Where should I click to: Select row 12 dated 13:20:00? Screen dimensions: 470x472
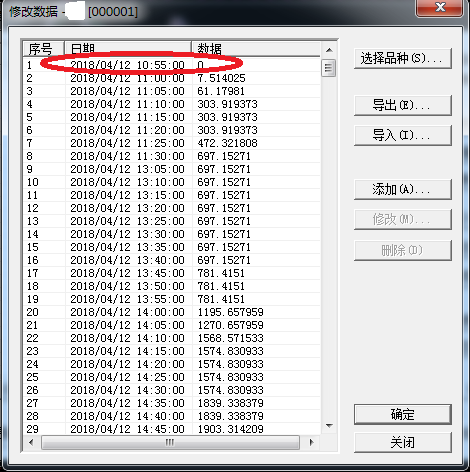172,208
